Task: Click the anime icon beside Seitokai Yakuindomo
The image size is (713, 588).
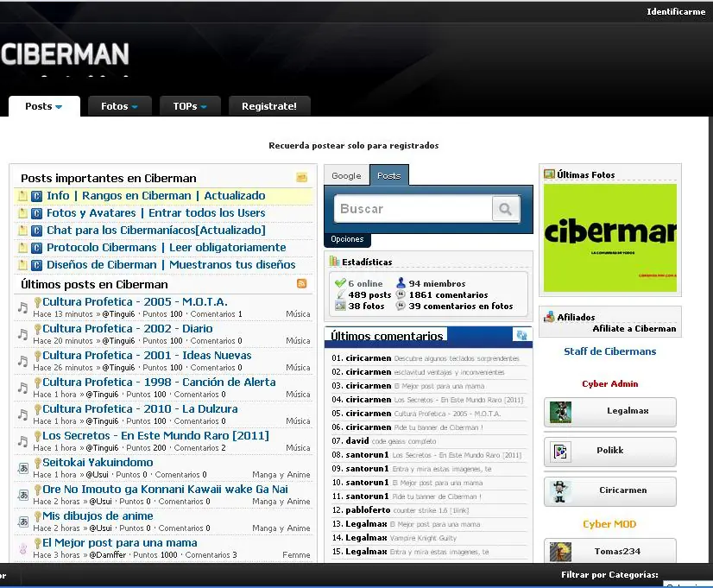Action: [x=23, y=468]
